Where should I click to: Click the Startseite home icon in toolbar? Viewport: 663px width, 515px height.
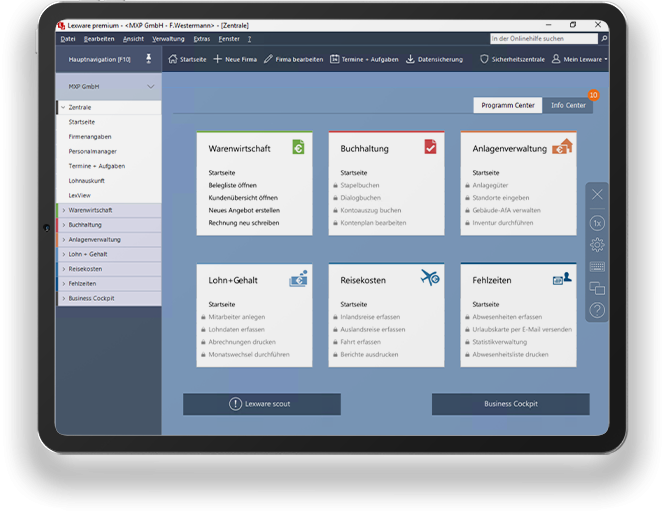click(x=173, y=59)
